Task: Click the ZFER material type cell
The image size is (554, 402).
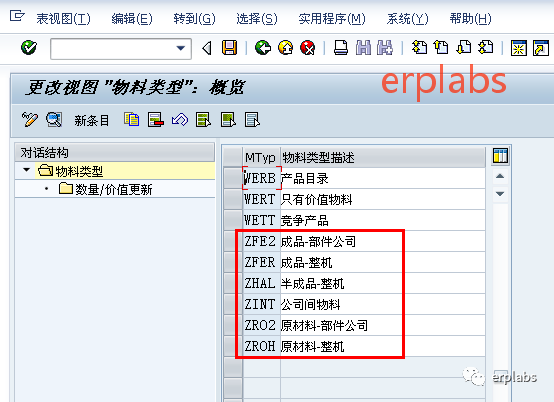Action: [261, 262]
